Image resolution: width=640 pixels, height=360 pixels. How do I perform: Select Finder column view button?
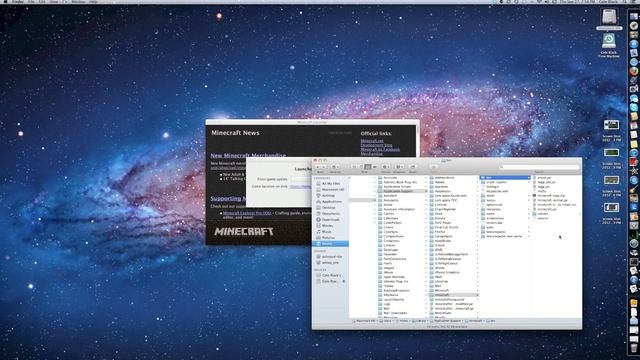tap(368, 167)
